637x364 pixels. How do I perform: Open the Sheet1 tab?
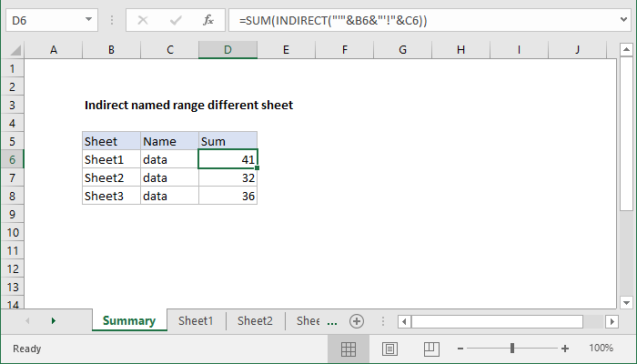pos(196,320)
